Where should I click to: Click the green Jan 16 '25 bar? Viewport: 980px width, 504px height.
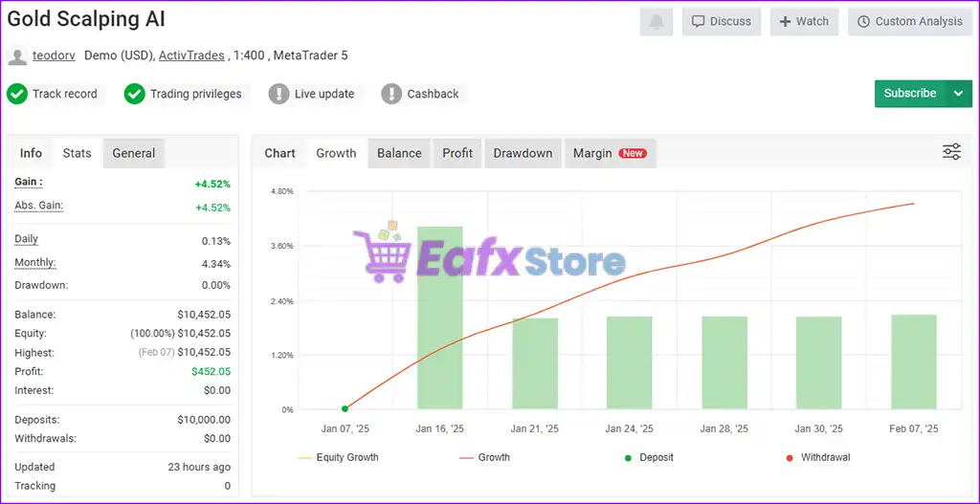point(439,318)
